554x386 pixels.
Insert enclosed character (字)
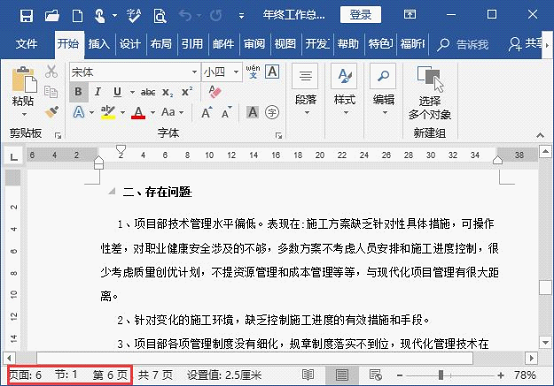[x=272, y=112]
